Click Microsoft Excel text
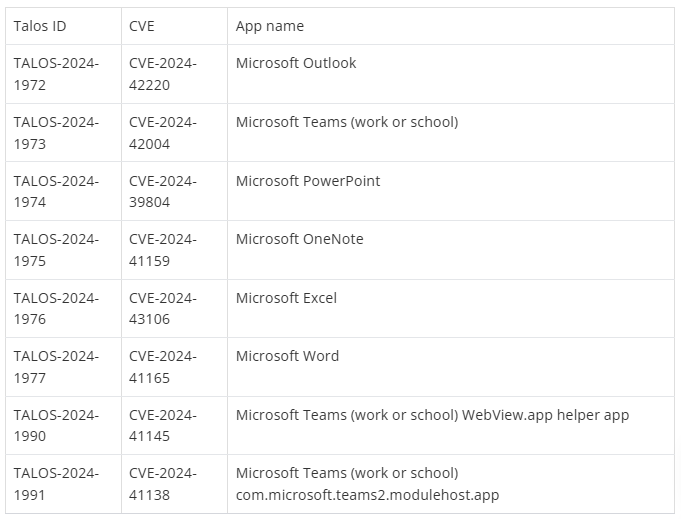Viewport: 681px width, 519px height. pyautogui.click(x=286, y=298)
